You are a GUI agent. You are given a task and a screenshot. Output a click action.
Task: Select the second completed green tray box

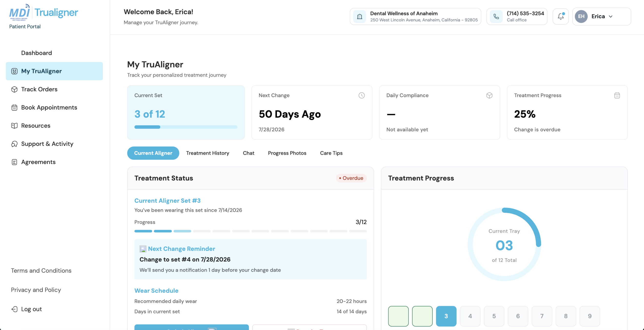(x=422, y=316)
